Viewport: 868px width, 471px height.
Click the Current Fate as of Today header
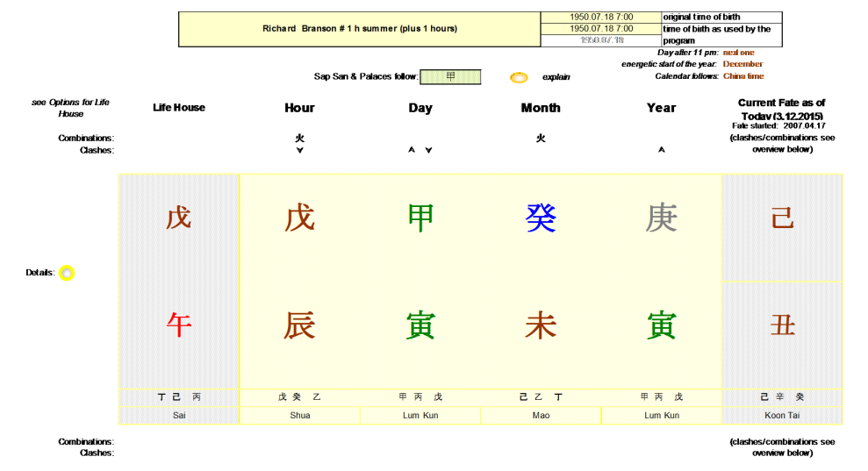(x=782, y=110)
